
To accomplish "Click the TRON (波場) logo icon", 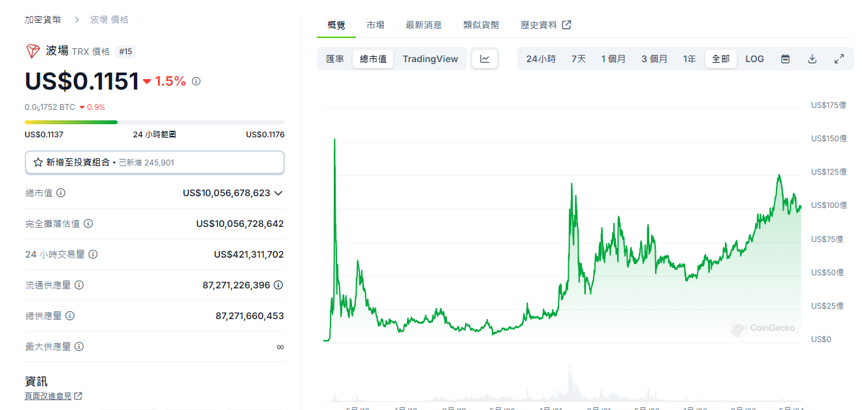I will pyautogui.click(x=33, y=51).
